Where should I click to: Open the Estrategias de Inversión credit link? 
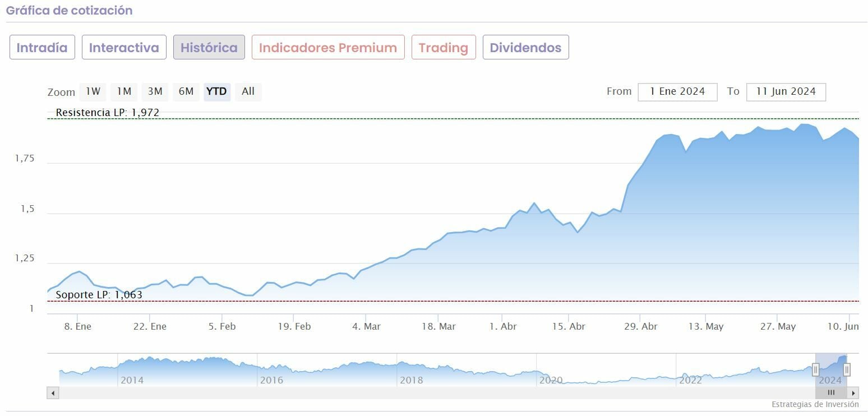pos(815,404)
